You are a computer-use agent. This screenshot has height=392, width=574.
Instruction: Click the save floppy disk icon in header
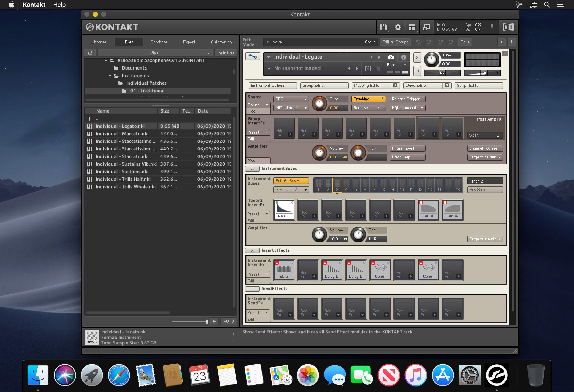tap(383, 27)
